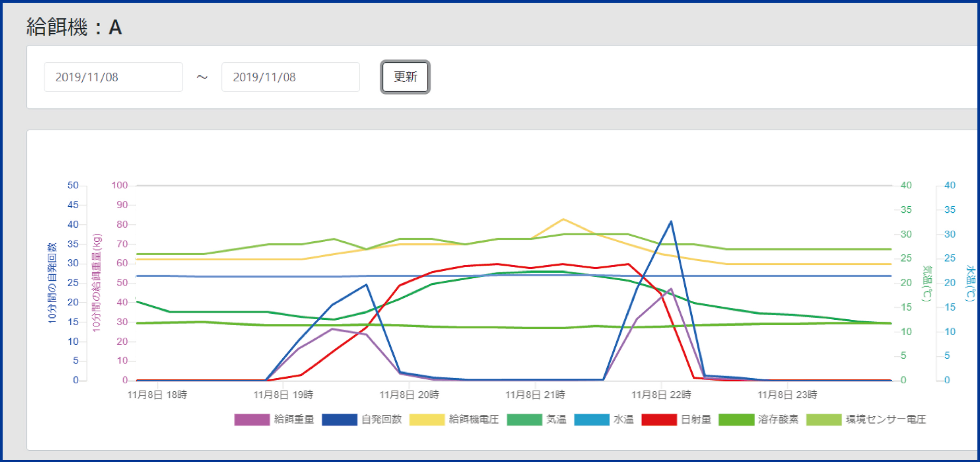Image resolution: width=980 pixels, height=462 pixels.
Task: Click the 給餌機電圧 legend label
Action: click(474, 419)
